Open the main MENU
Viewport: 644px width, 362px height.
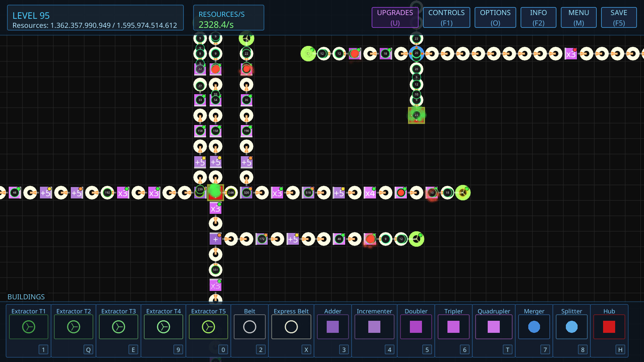(x=578, y=17)
